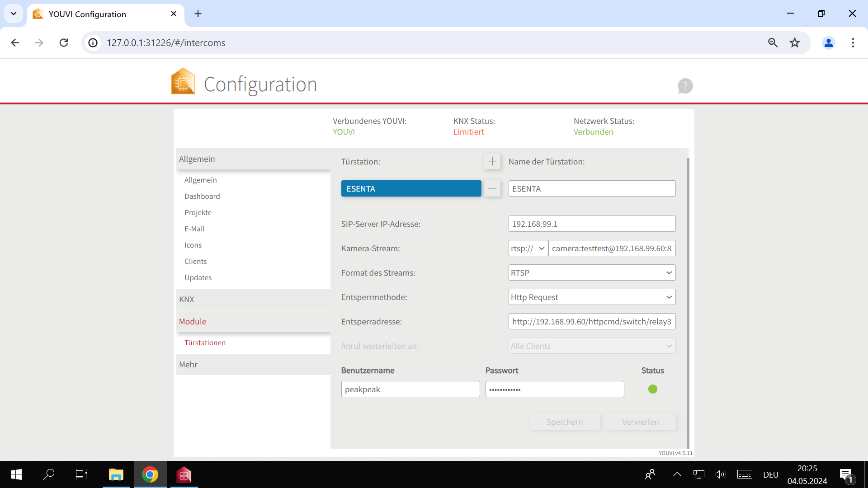View site information icon
Image resolution: width=868 pixels, height=488 pixels.
(93, 42)
